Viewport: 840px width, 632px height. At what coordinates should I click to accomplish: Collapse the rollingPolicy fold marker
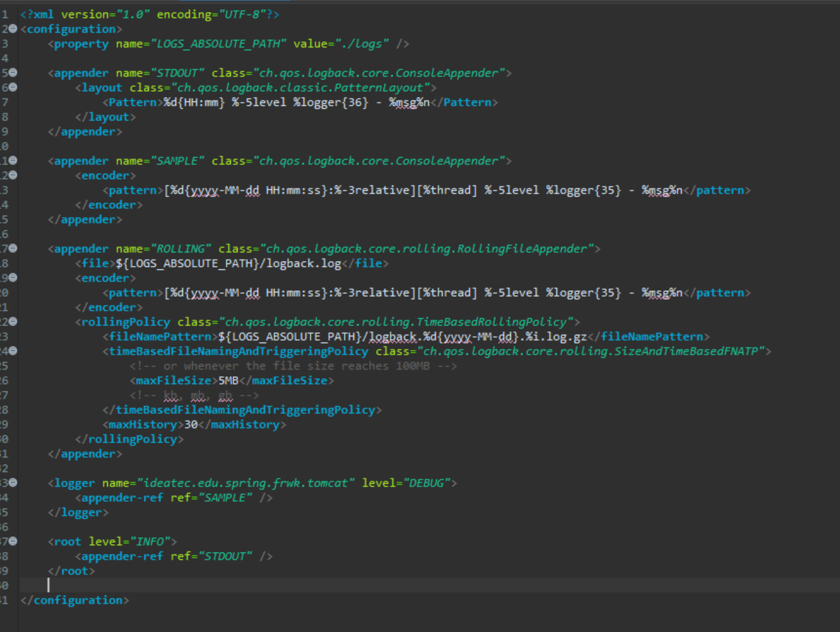(13, 322)
